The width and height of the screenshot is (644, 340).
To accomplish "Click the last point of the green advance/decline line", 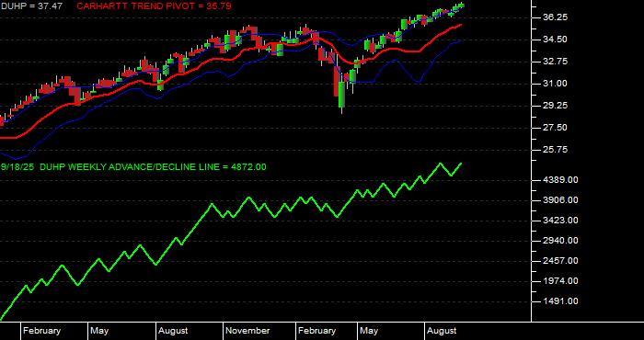I will coord(461,164).
